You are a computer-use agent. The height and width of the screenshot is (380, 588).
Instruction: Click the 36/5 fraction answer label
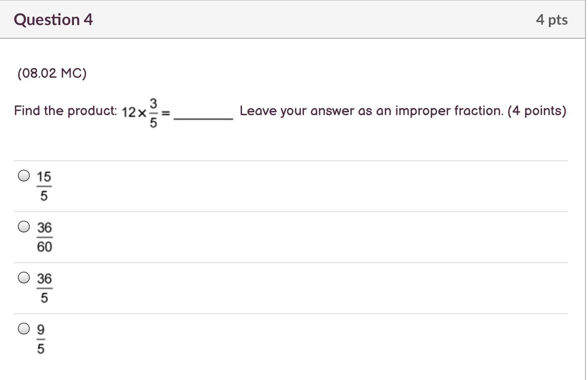44,288
